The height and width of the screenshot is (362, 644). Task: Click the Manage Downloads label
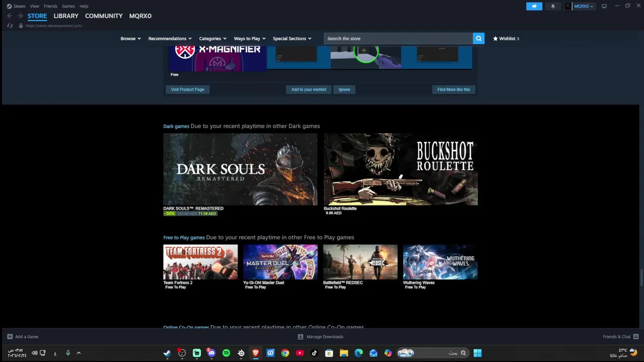325,336
